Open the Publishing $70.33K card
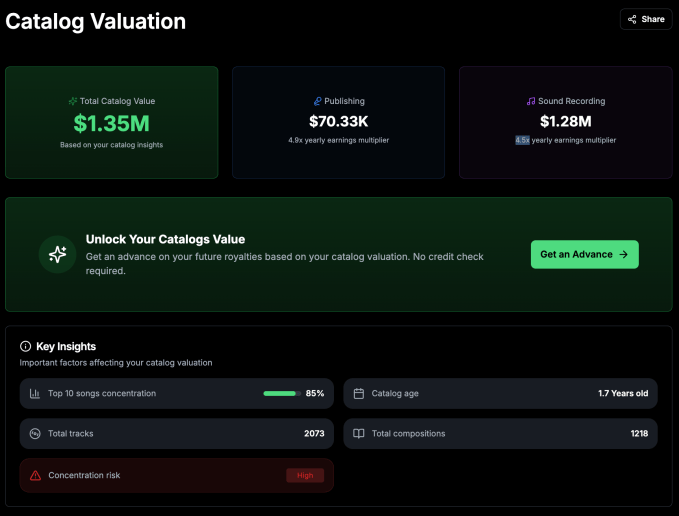 tap(338, 122)
